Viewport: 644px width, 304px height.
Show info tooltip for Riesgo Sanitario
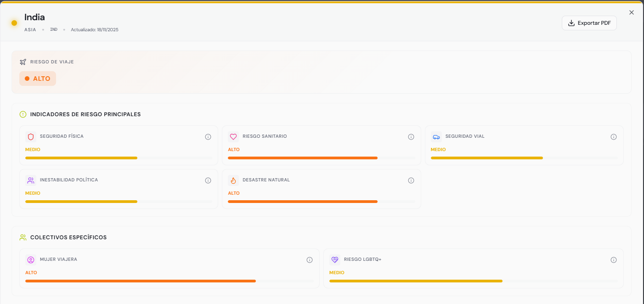coord(411,137)
